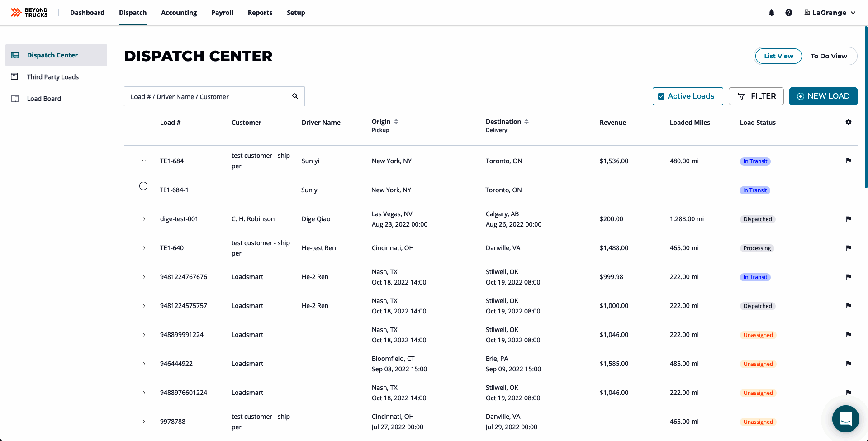Click the Beyond Trucks logo
This screenshot has height=441, width=868.
(x=29, y=13)
